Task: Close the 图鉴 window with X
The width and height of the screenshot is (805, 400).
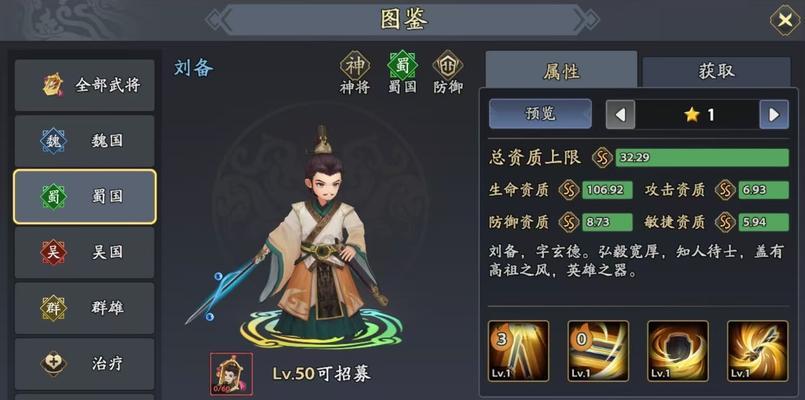Action: point(785,20)
